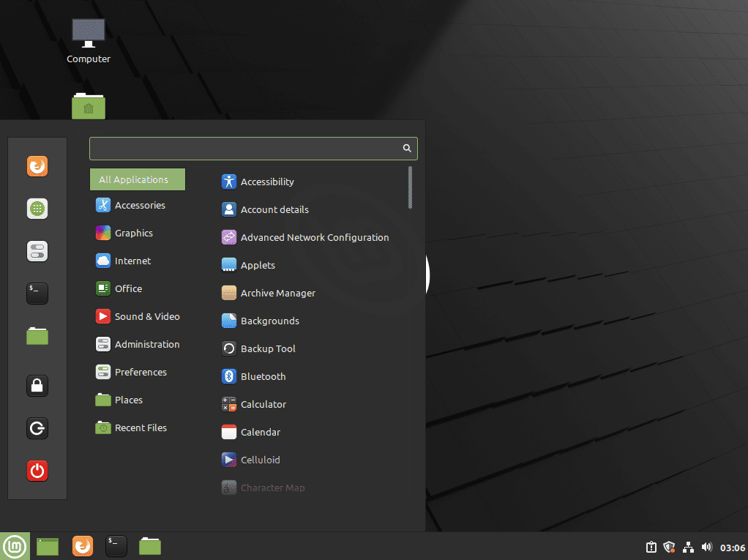Open volume control in the system tray
This screenshot has width=748, height=560.
point(706,547)
